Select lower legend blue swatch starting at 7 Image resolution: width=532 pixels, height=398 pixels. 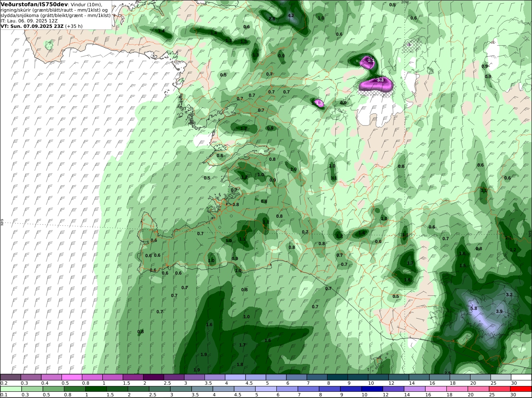(x=308, y=389)
